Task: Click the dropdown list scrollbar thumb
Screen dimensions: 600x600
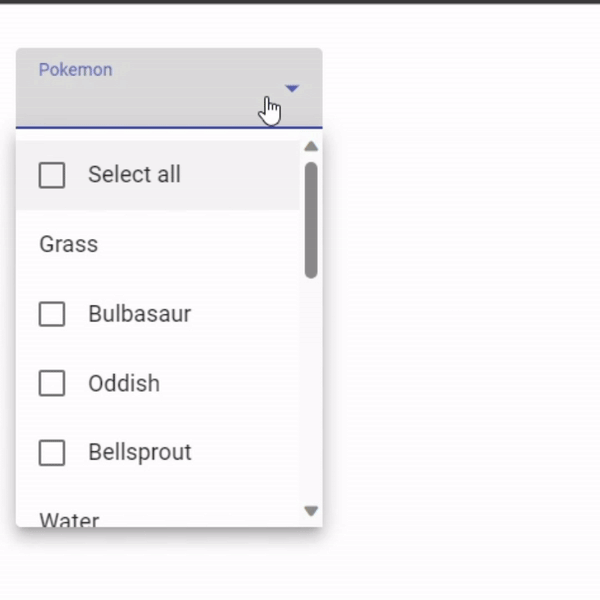Action: point(311,220)
